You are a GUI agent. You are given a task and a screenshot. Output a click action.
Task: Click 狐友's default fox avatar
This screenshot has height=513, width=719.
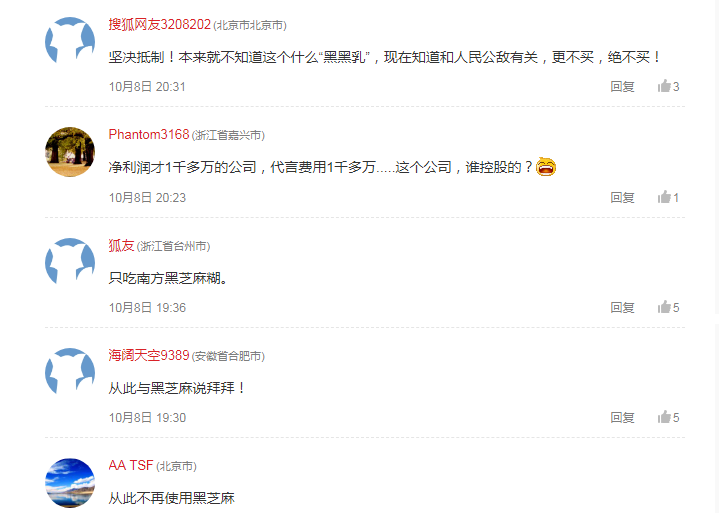coord(70,263)
